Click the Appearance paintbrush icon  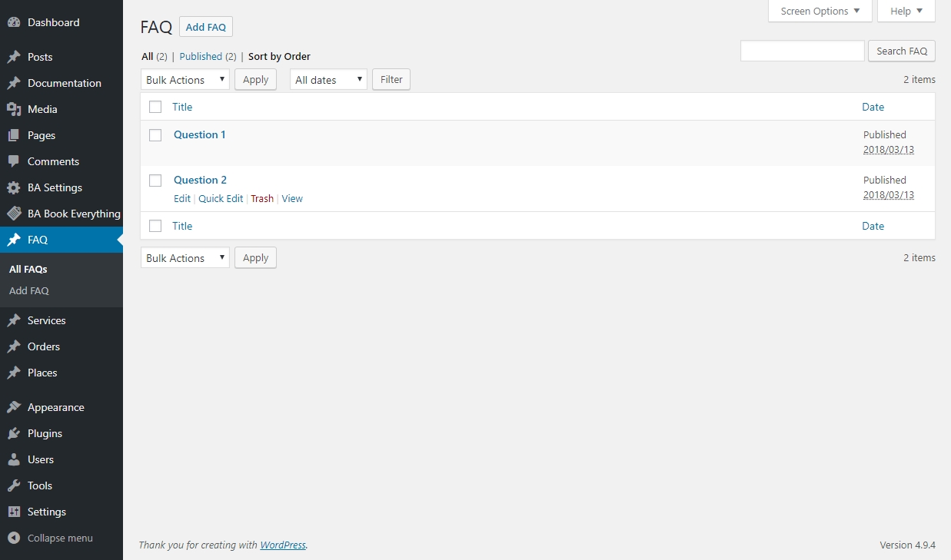14,407
